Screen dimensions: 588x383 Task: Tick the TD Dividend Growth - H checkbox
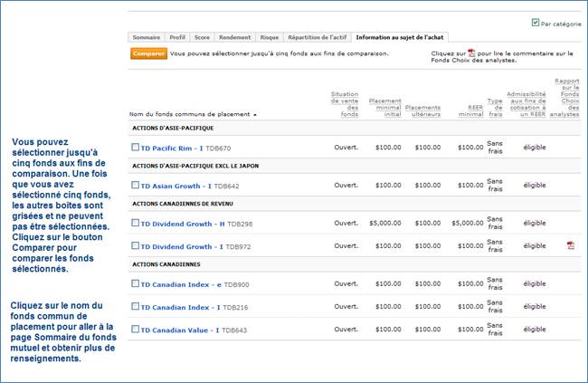(x=136, y=223)
